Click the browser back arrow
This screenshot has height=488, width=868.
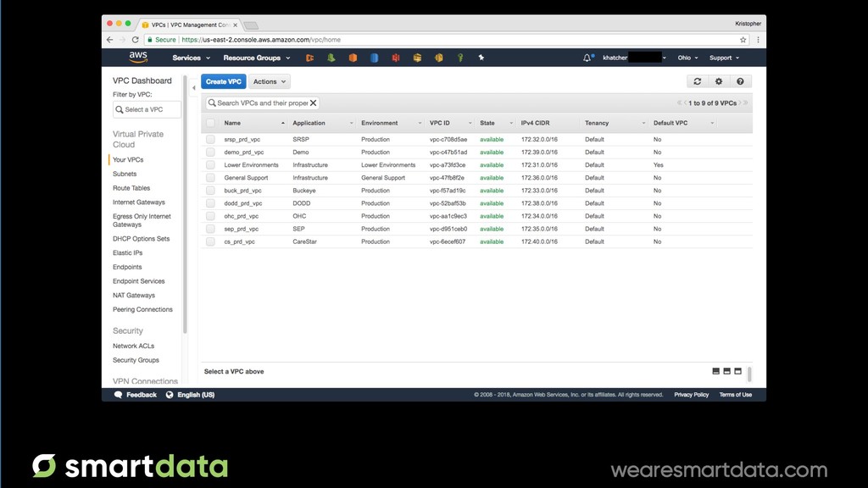pos(109,40)
